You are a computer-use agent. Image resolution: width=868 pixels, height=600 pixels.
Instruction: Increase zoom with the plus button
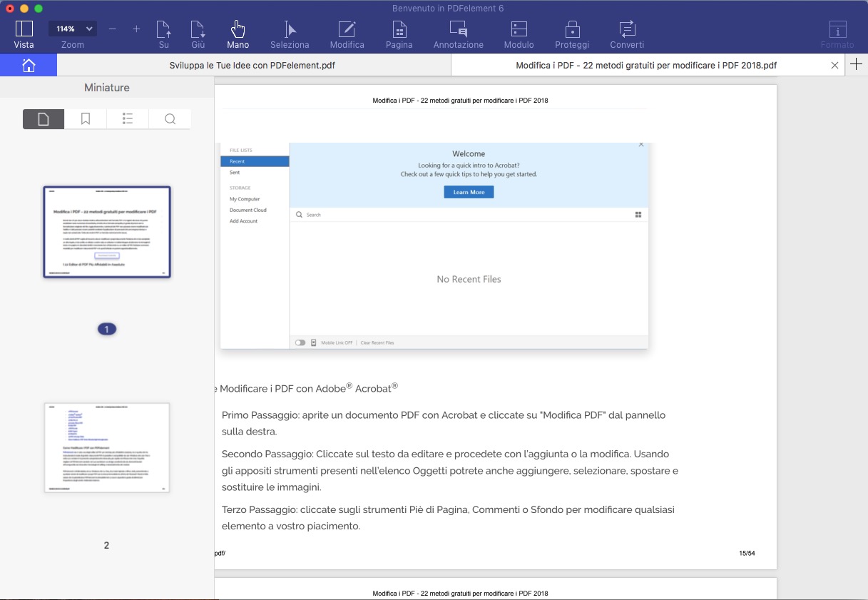[136, 29]
